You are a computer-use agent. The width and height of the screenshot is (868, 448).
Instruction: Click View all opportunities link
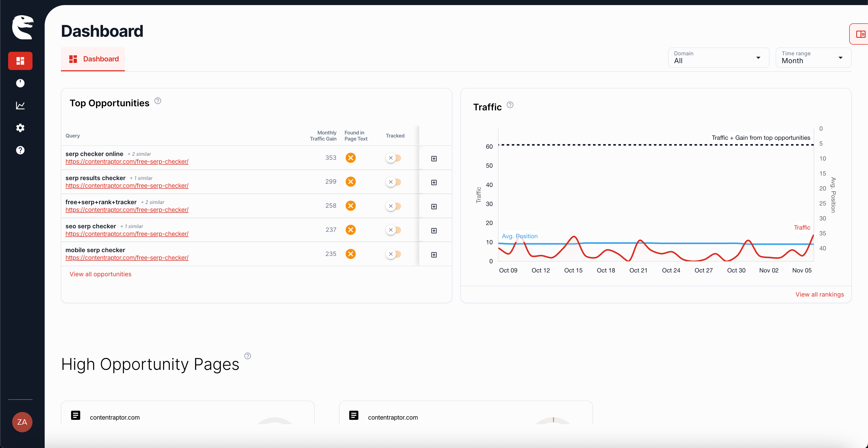coord(101,274)
